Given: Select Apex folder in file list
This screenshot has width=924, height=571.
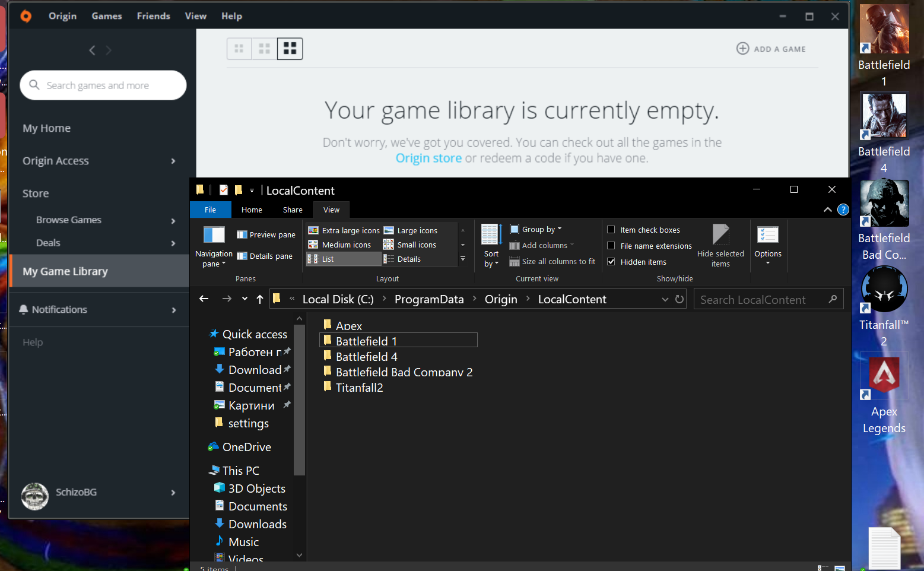Looking at the screenshot, I should coord(343,325).
